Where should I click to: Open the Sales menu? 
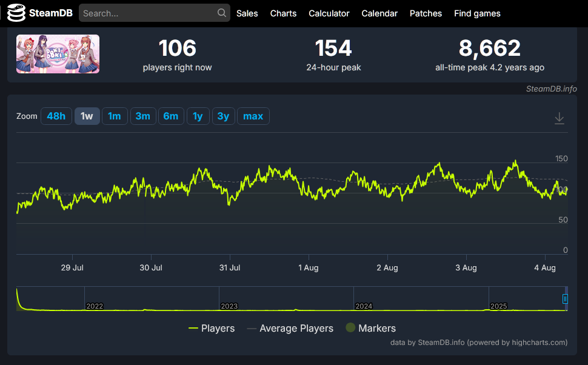[x=247, y=13]
